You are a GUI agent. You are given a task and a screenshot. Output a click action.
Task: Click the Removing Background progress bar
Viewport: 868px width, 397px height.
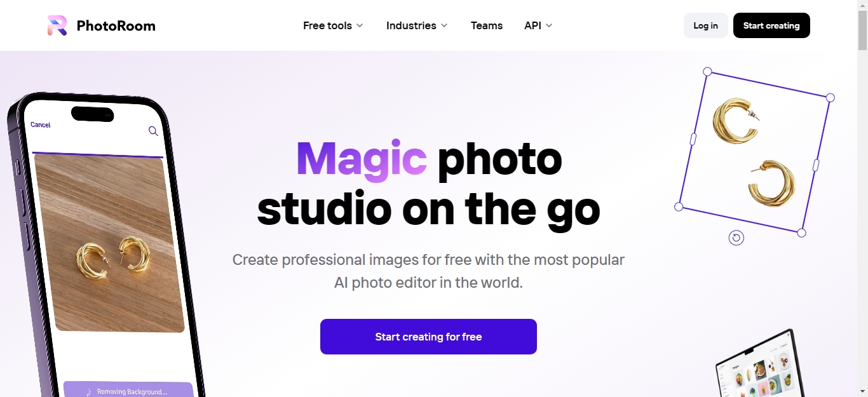tap(128, 390)
